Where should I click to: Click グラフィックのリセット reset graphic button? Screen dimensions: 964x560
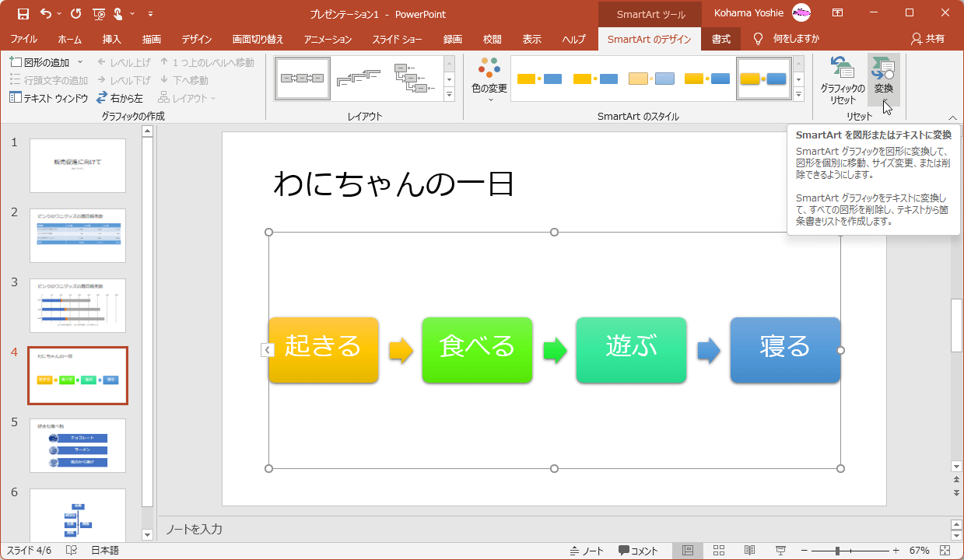tap(843, 80)
